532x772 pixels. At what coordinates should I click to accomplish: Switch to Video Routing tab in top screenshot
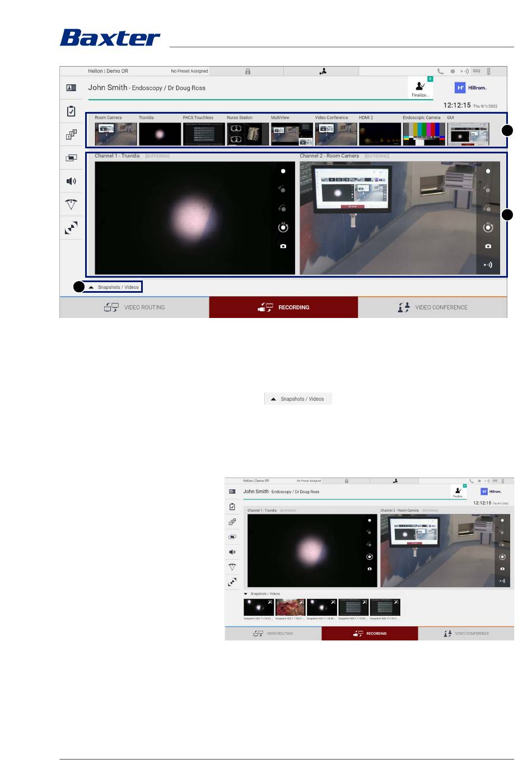coord(134,307)
